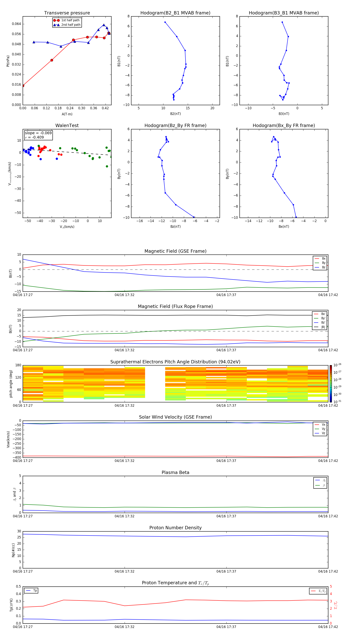Click the "r = -0.409" annotation

[35, 137]
